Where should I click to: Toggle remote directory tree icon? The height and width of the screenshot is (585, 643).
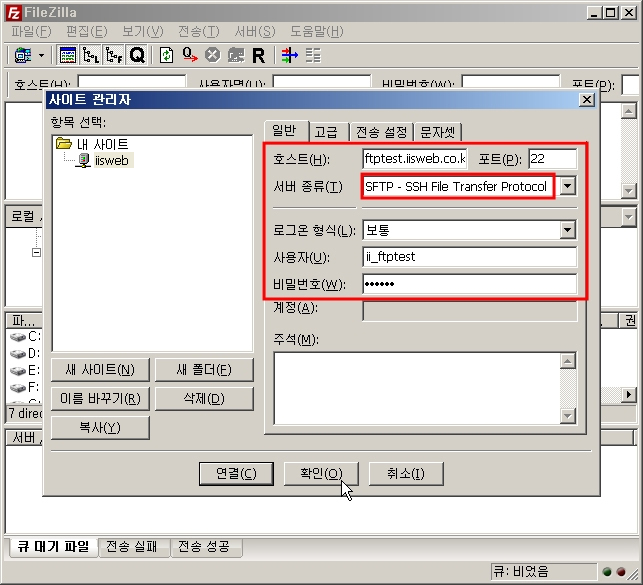coord(114,55)
